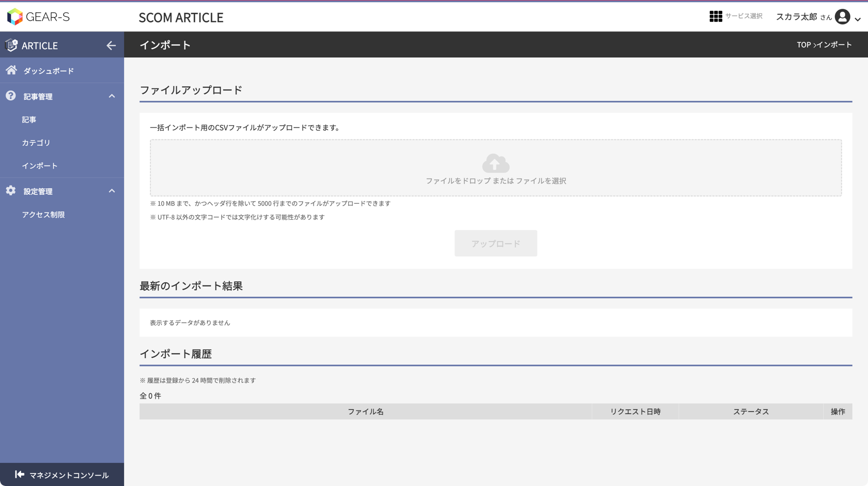868x486 pixels.
Task: Click the question mark icon beside 記事管理
Action: [11, 96]
